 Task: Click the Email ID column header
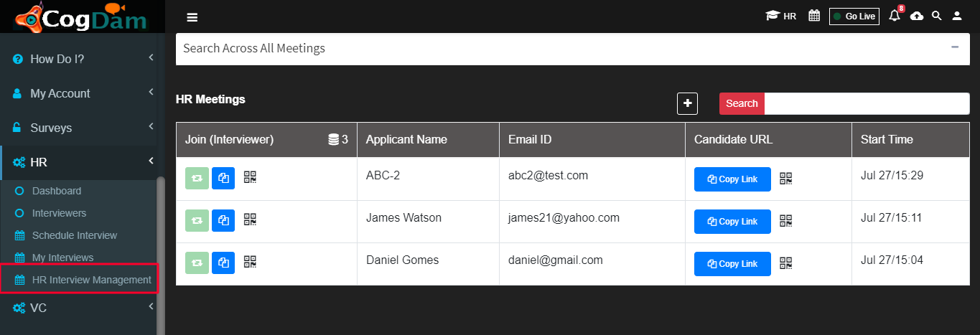[531, 139]
